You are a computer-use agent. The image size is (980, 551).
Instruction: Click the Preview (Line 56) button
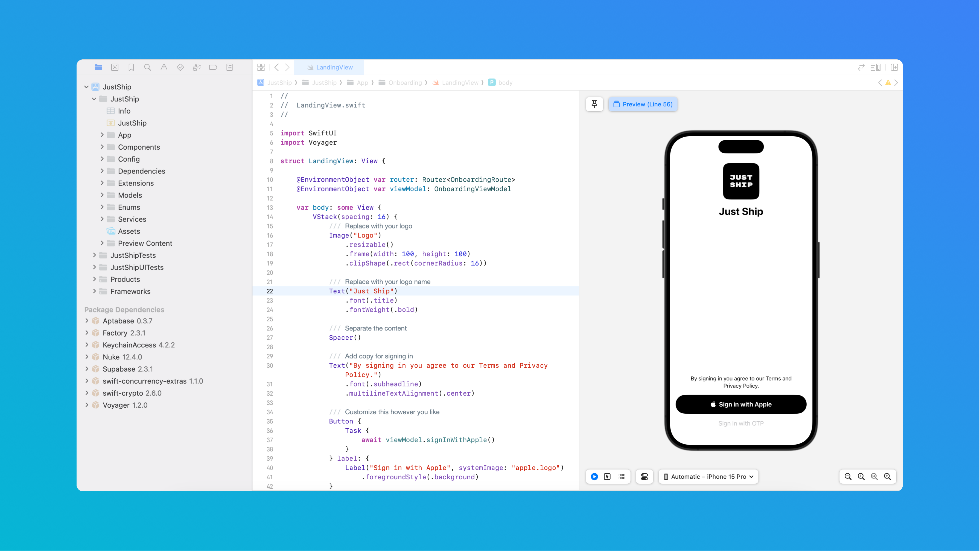(x=643, y=104)
